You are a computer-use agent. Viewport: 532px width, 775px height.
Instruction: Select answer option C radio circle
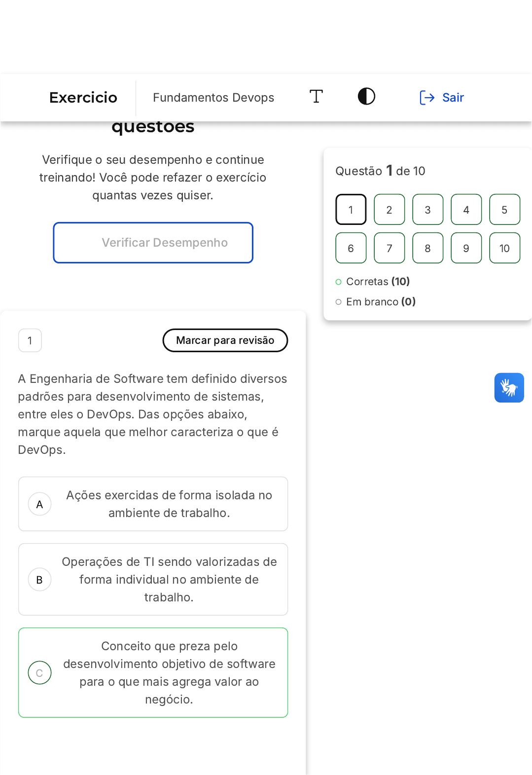coord(40,673)
